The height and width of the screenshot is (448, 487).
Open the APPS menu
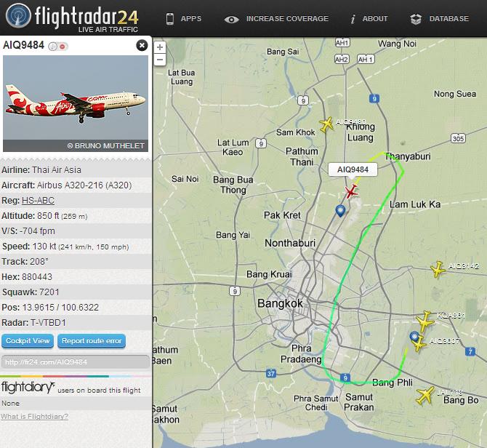pyautogui.click(x=183, y=19)
